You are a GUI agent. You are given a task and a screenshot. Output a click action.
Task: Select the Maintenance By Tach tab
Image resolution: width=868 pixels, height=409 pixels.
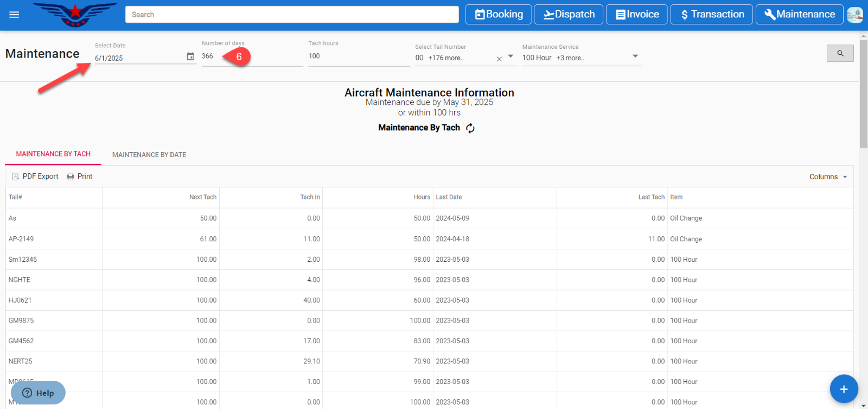coord(53,154)
